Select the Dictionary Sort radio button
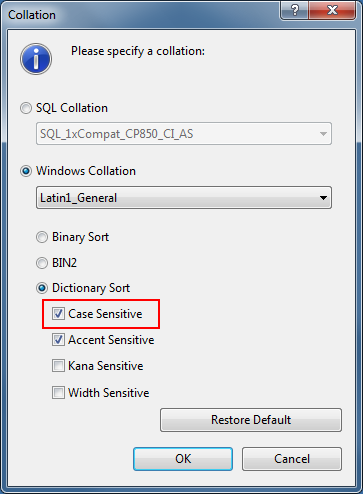363x494 pixels. (x=42, y=288)
